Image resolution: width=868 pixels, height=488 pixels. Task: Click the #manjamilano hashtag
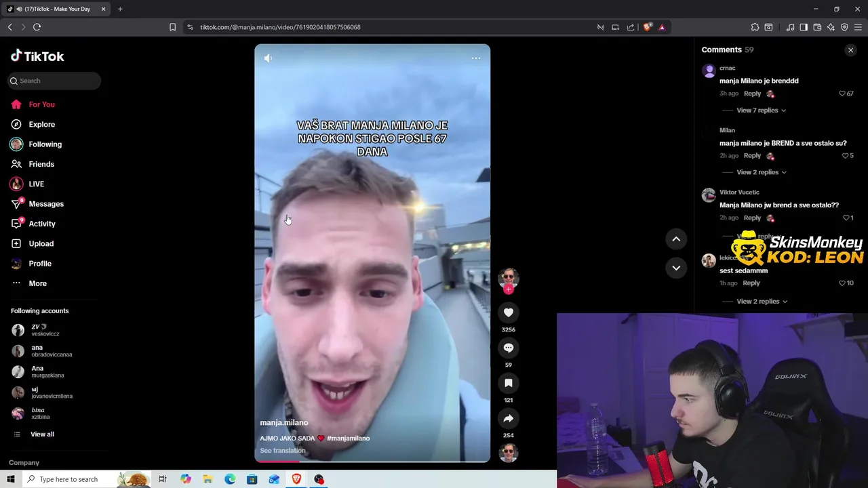[x=348, y=439]
